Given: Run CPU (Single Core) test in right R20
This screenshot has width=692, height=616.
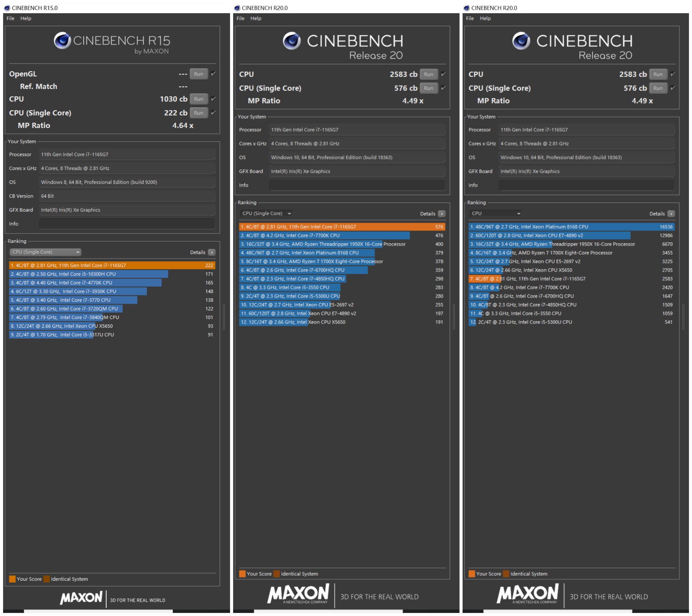Looking at the screenshot, I should pyautogui.click(x=658, y=88).
